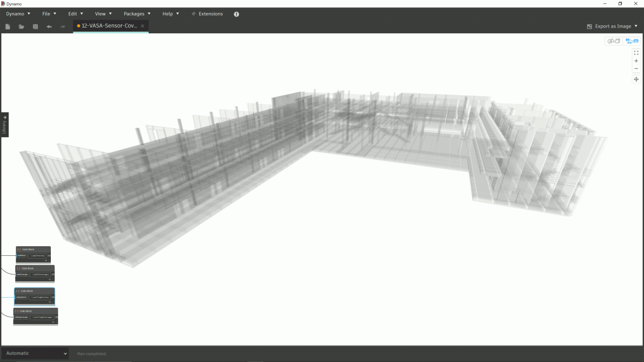Click the Undo arrow icon

tap(49, 26)
